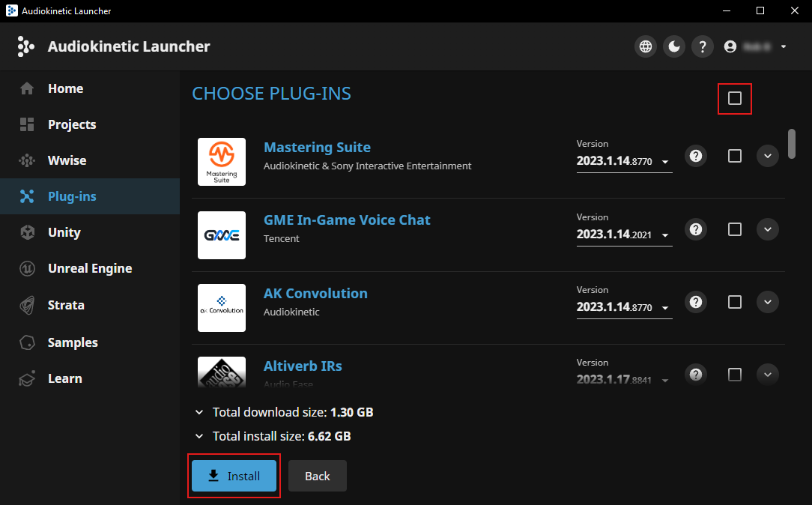Click the Back button
This screenshot has width=812, height=505.
[318, 476]
